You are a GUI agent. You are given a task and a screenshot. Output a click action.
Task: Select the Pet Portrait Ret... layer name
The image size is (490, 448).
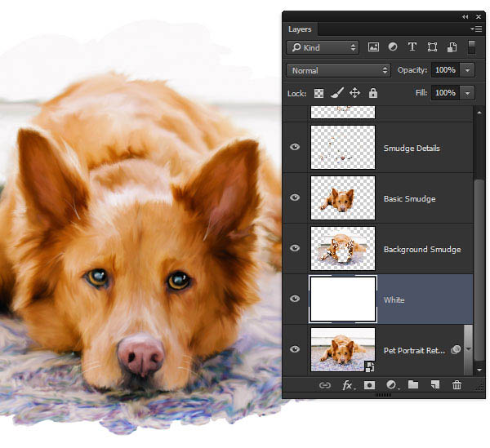pos(414,350)
